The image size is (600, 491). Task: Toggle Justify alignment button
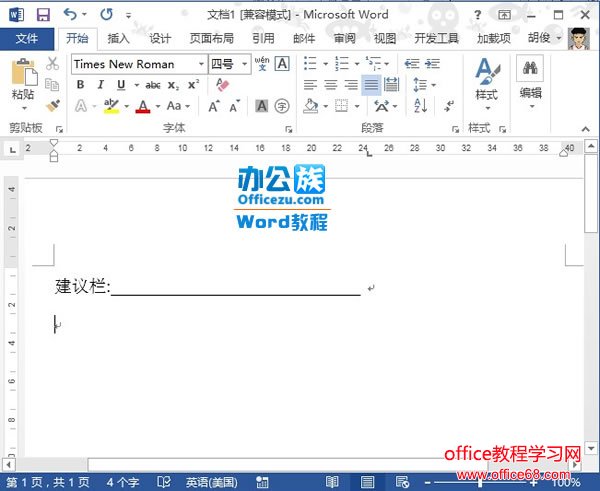coord(371,85)
